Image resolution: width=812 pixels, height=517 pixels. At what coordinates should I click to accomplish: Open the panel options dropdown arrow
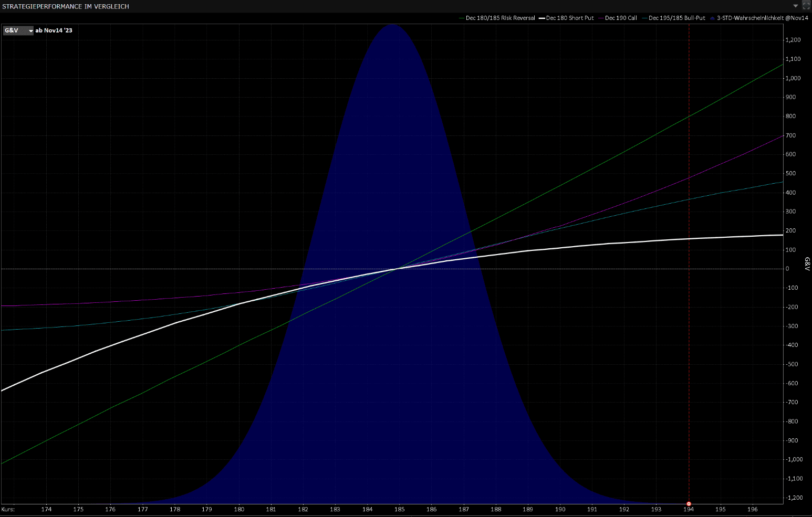coord(795,6)
